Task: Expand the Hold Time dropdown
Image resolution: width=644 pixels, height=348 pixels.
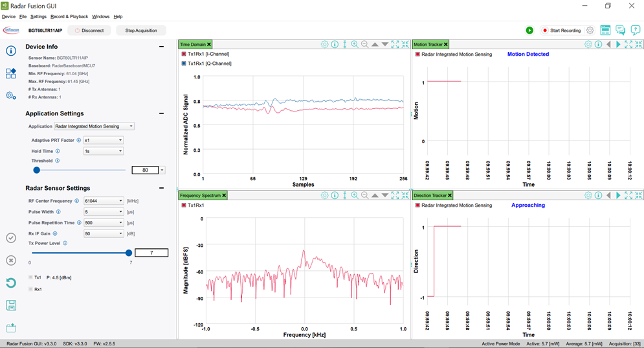Action: 103,151
